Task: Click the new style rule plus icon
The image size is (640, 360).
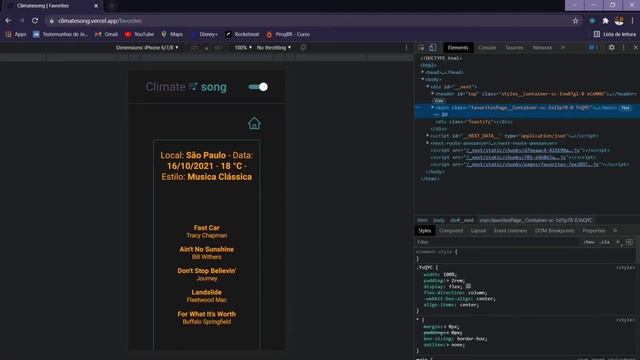Action: point(618,242)
